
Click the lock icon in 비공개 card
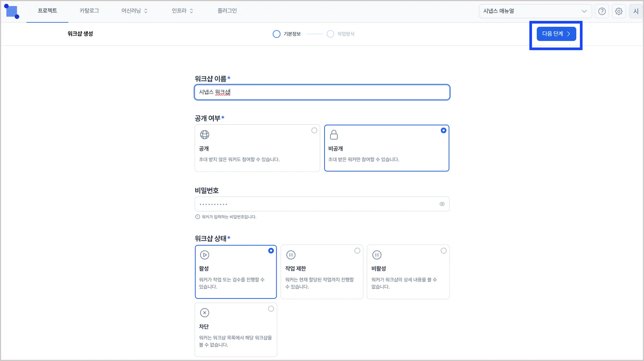coord(334,135)
